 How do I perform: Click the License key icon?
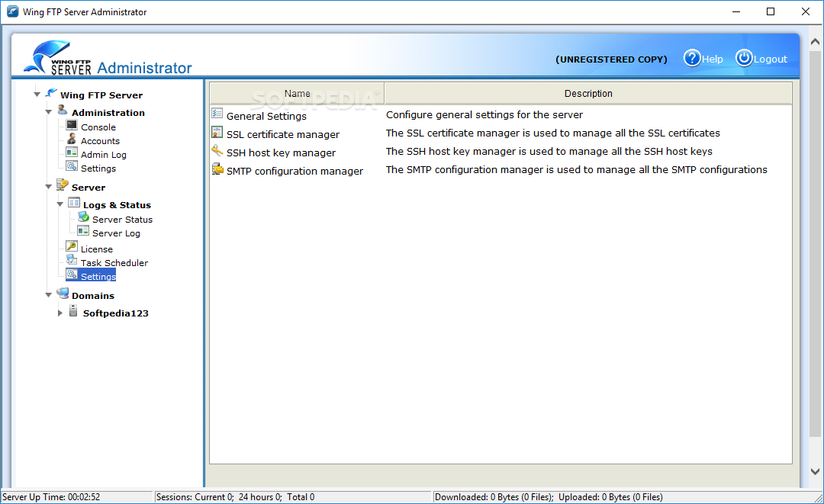coord(72,246)
